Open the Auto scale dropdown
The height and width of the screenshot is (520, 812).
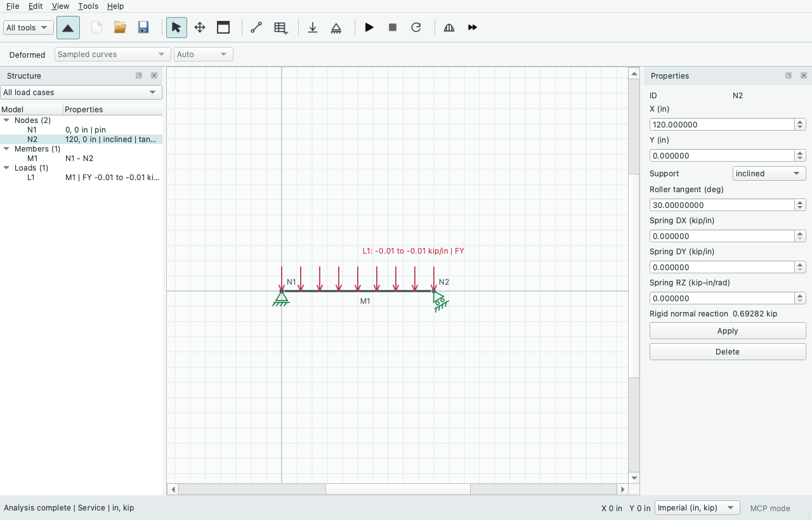(x=204, y=55)
